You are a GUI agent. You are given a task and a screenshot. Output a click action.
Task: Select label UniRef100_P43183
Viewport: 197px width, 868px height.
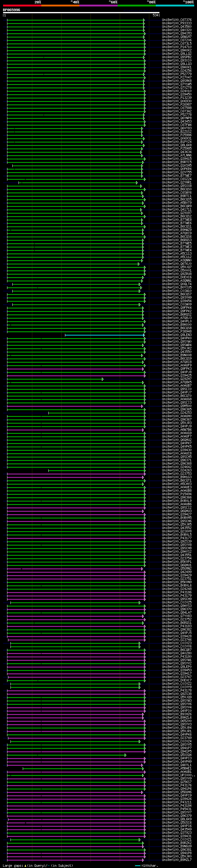coord(176,626)
